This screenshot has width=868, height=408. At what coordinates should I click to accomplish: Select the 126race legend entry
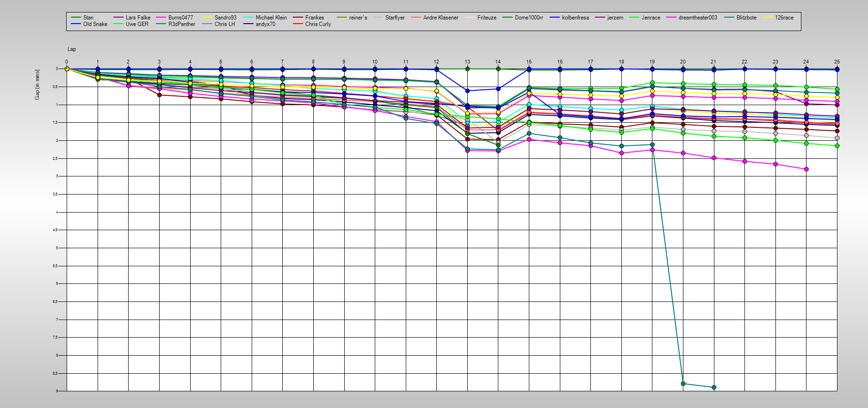click(x=784, y=18)
